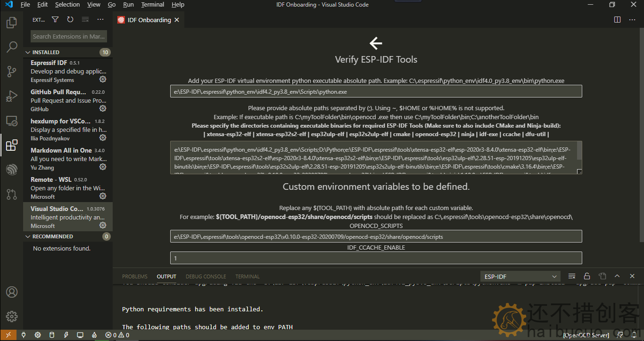Open the View menu
The height and width of the screenshot is (341, 644).
94,5
